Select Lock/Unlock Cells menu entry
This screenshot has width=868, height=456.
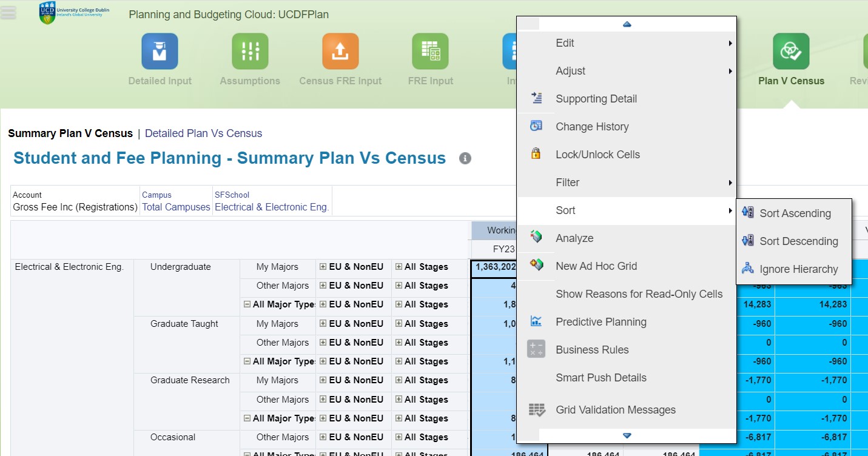pos(597,155)
